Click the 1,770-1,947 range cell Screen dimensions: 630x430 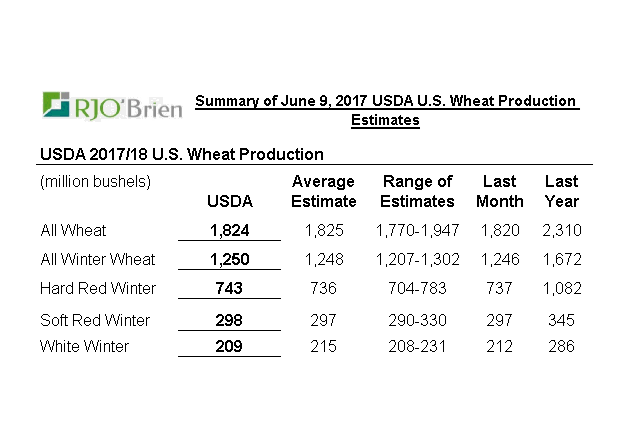417,230
